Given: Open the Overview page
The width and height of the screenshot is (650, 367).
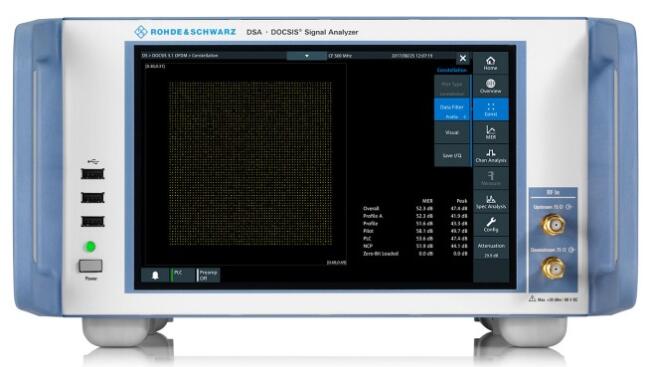Looking at the screenshot, I should tap(490, 86).
